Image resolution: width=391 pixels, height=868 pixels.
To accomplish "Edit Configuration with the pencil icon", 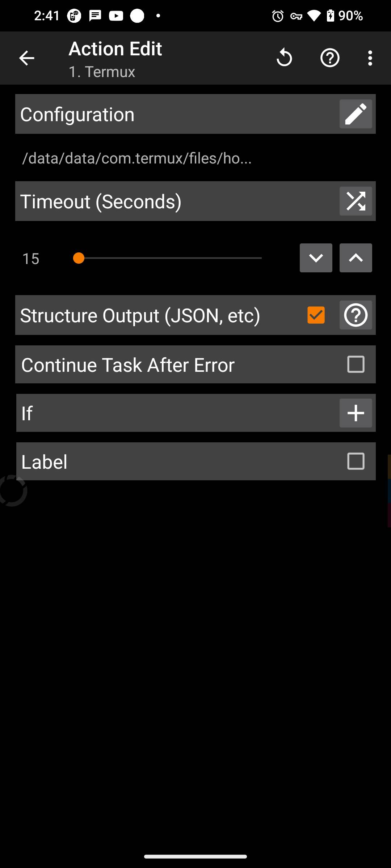I will tap(356, 114).
